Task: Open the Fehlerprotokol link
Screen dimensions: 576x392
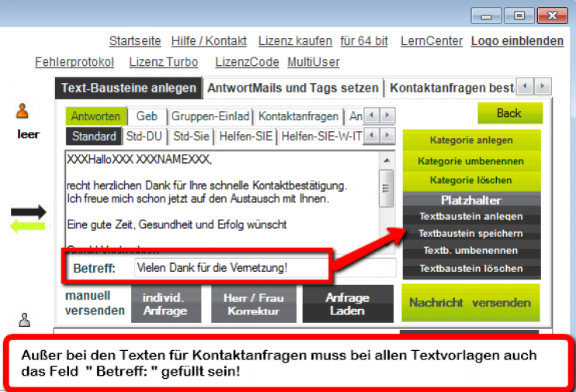Action: [x=75, y=62]
